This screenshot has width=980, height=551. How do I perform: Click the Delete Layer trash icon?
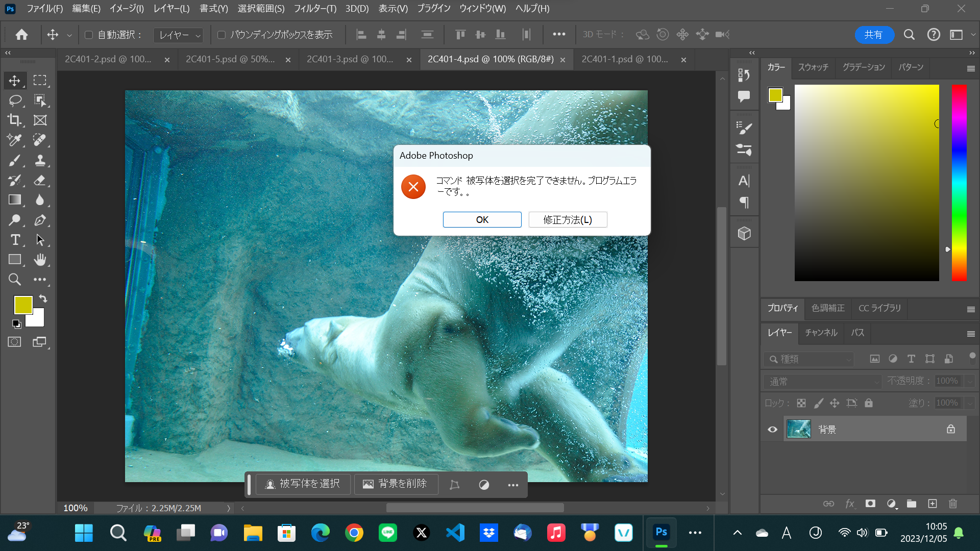[953, 504]
